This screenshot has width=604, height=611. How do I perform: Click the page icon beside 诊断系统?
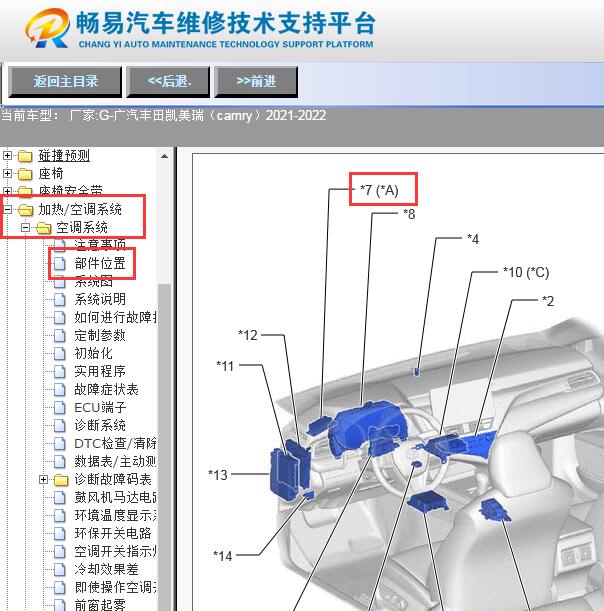tap(59, 425)
